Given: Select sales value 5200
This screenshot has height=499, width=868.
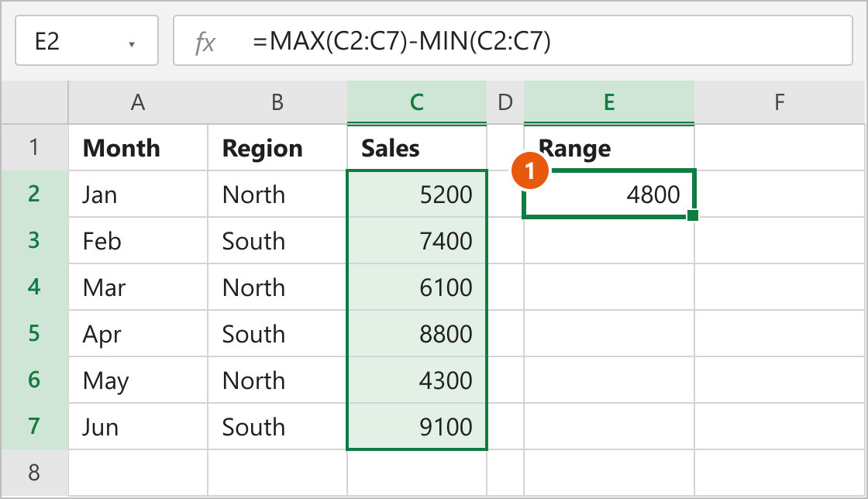Looking at the screenshot, I should [x=417, y=194].
